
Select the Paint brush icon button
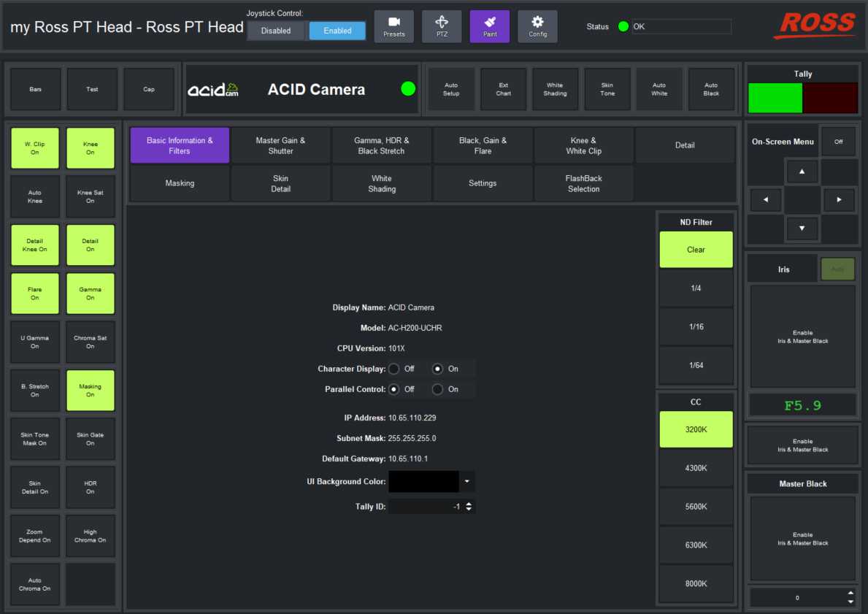tap(489, 26)
